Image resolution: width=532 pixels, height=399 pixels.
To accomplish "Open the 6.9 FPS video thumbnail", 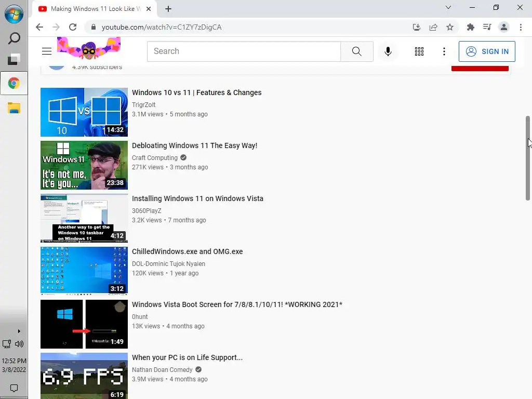I will click(x=84, y=376).
